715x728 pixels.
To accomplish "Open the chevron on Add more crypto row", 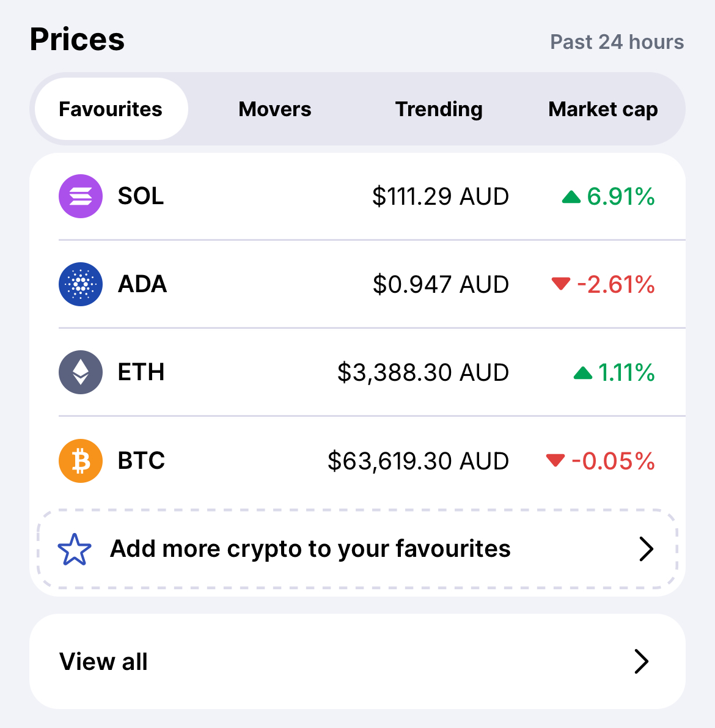I will [646, 549].
